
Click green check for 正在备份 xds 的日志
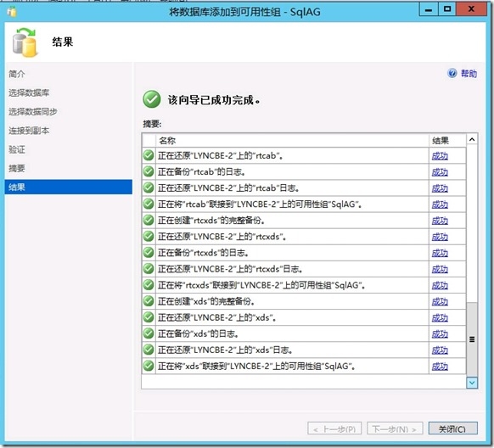[x=149, y=333]
